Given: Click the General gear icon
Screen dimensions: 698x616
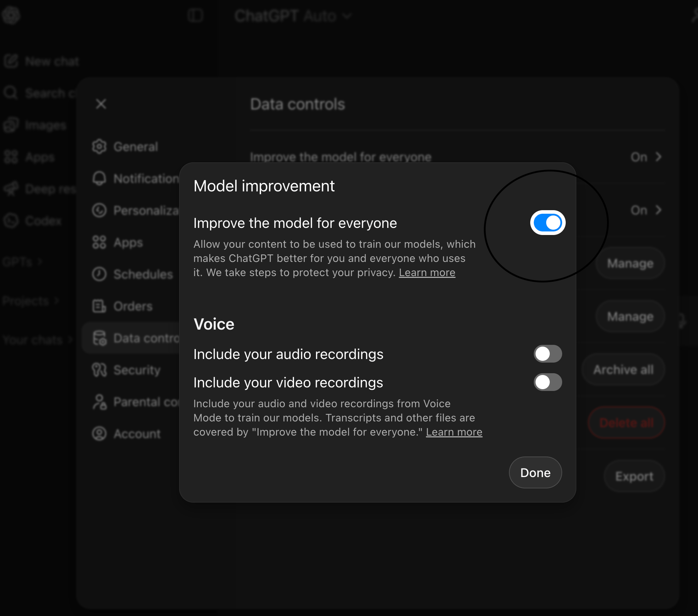Looking at the screenshot, I should [99, 146].
